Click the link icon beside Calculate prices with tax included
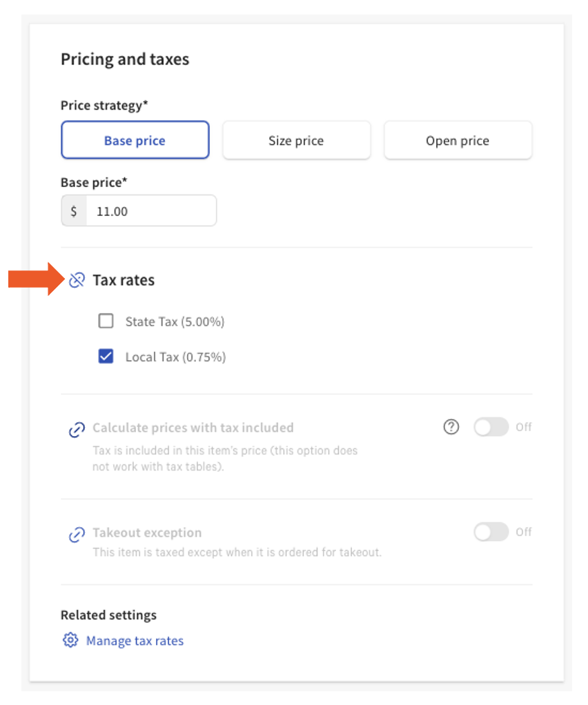The height and width of the screenshot is (705, 588). coord(76,428)
